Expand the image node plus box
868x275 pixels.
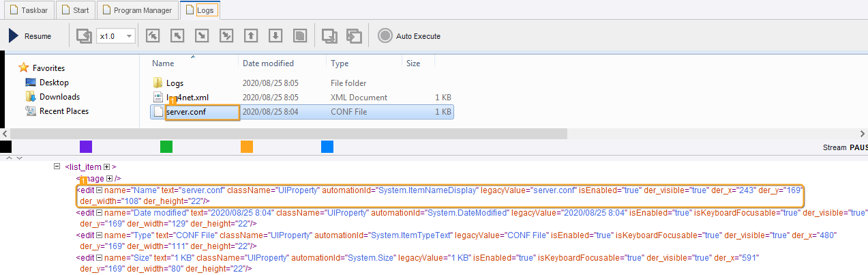(x=109, y=178)
